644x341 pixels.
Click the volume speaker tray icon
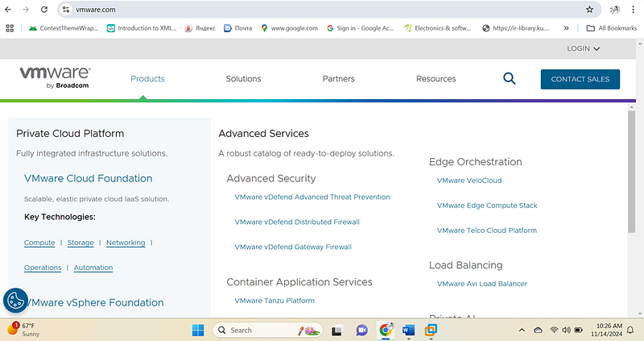(x=567, y=330)
